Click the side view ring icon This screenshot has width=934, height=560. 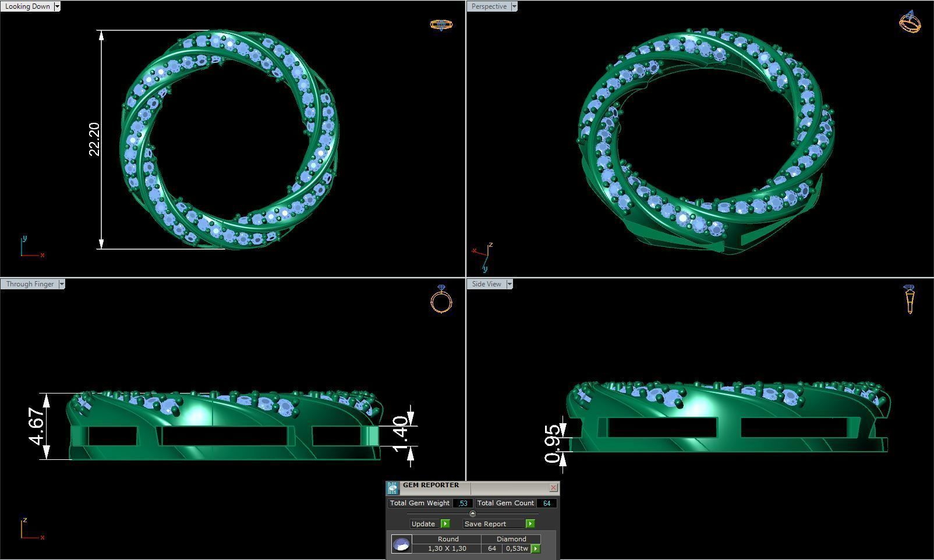pos(910,299)
